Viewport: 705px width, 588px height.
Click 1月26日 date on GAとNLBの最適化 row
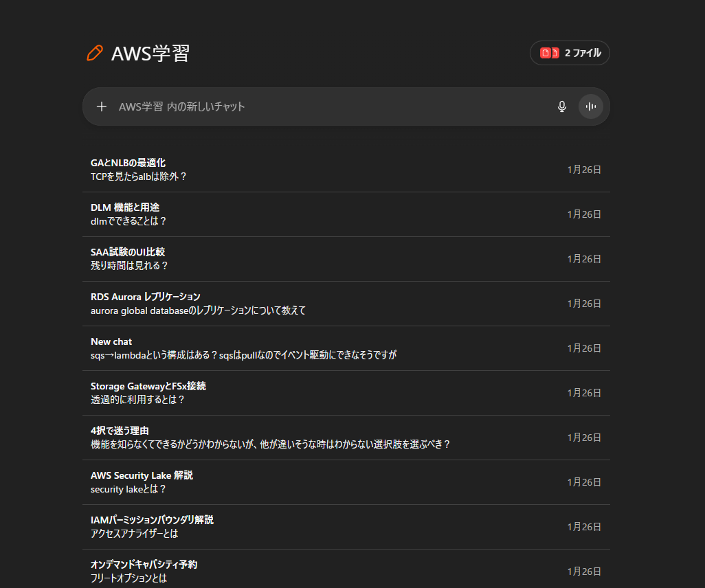coord(584,170)
